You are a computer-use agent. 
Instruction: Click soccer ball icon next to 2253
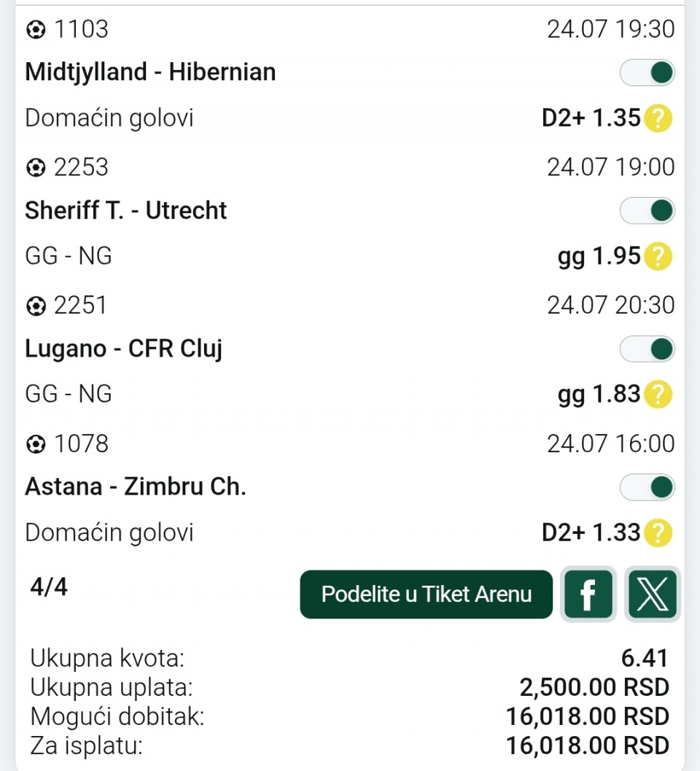point(36,168)
